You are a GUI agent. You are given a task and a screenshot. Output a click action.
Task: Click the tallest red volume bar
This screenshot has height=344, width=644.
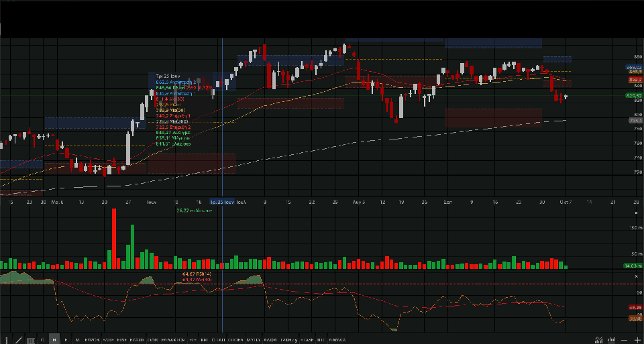point(114,239)
